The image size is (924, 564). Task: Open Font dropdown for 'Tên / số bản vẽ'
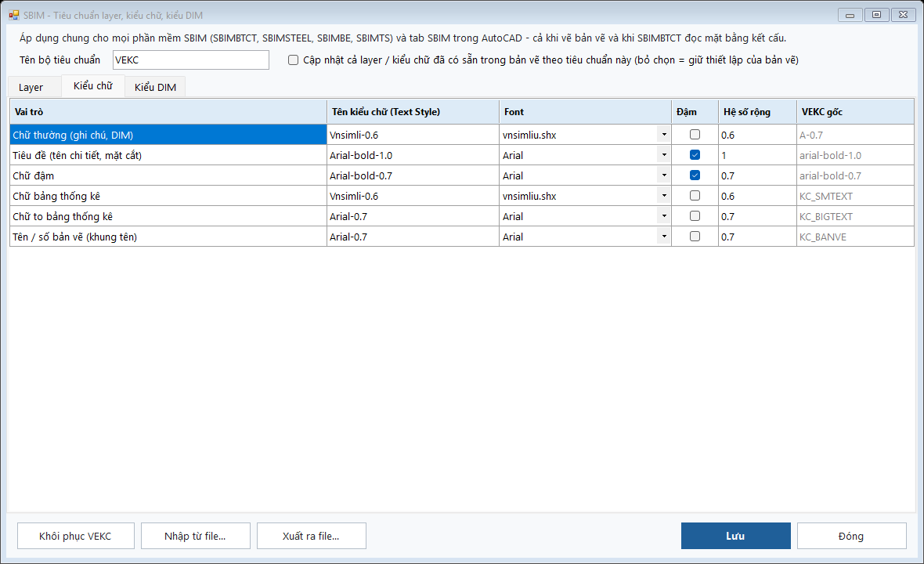pyautogui.click(x=664, y=237)
